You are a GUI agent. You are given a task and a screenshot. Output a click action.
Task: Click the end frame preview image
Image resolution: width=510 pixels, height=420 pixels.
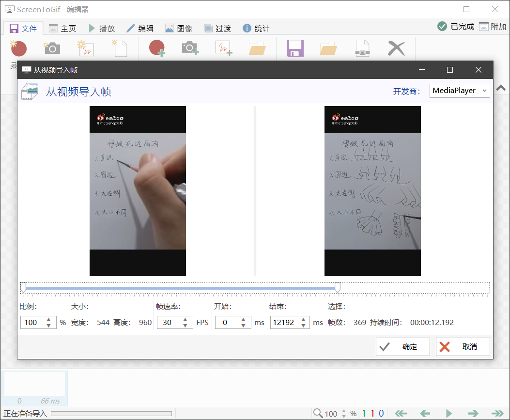tap(372, 191)
